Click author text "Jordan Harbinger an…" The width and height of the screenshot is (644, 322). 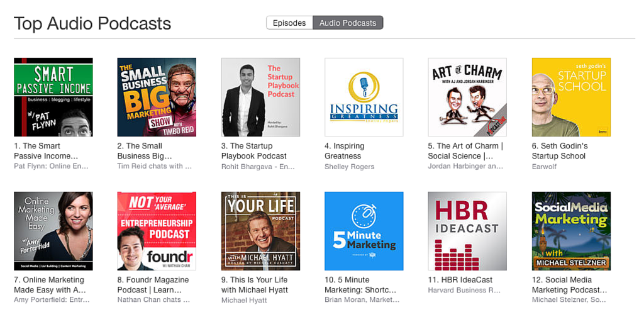click(465, 166)
